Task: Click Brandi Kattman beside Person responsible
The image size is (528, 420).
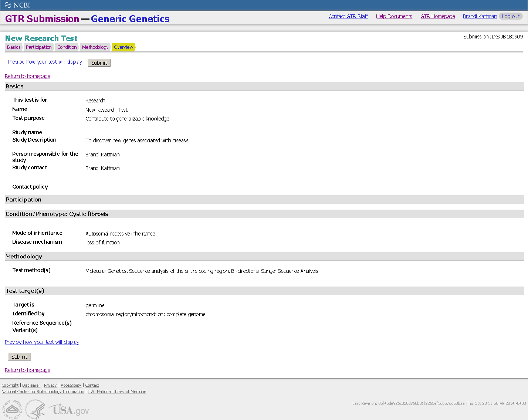Action: (102, 155)
